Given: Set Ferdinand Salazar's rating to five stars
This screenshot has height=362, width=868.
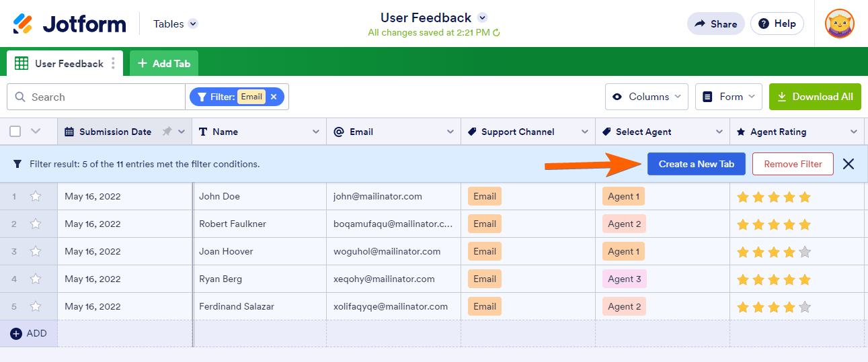Looking at the screenshot, I should [x=805, y=308].
